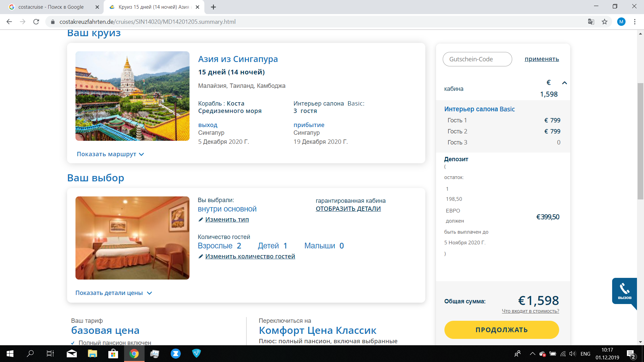Viewport: 644px width, 362px height.
Task: Close the costacruise Google search tab
Action: (x=97, y=7)
